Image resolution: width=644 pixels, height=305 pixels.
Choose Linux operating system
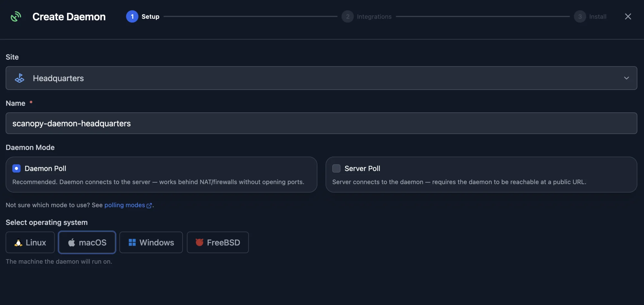[30, 242]
